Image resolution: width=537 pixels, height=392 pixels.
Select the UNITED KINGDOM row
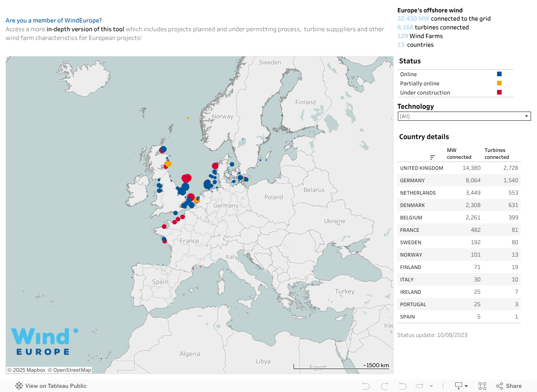(421, 168)
